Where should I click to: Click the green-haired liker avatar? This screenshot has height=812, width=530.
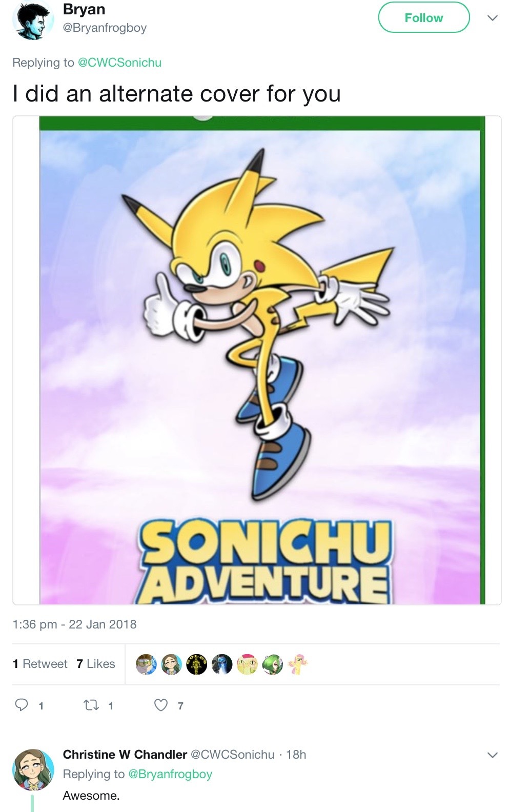(x=272, y=664)
